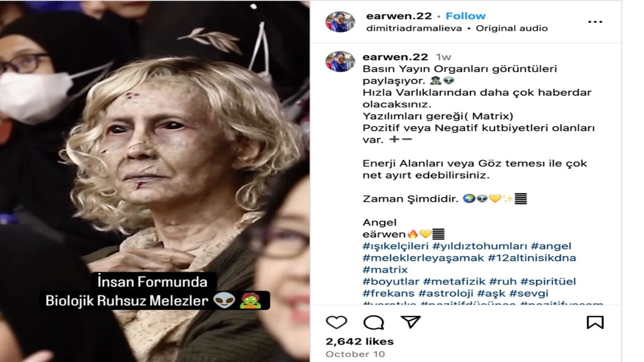
Task: Save post with bookmark icon
Action: (x=595, y=322)
